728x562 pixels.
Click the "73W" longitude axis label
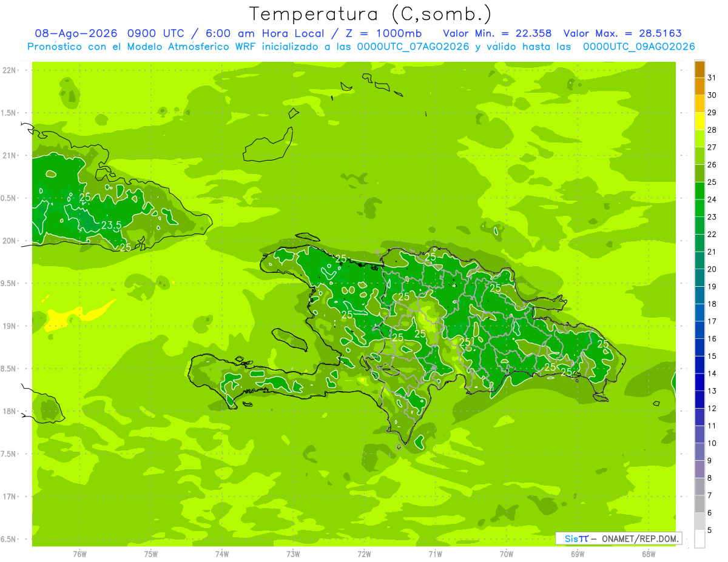(x=293, y=554)
